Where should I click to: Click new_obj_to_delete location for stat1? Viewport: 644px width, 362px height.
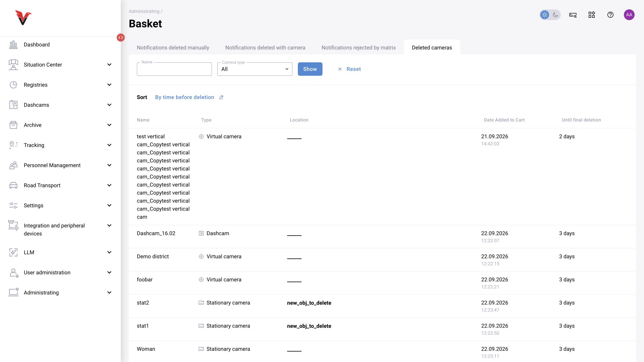(309, 326)
